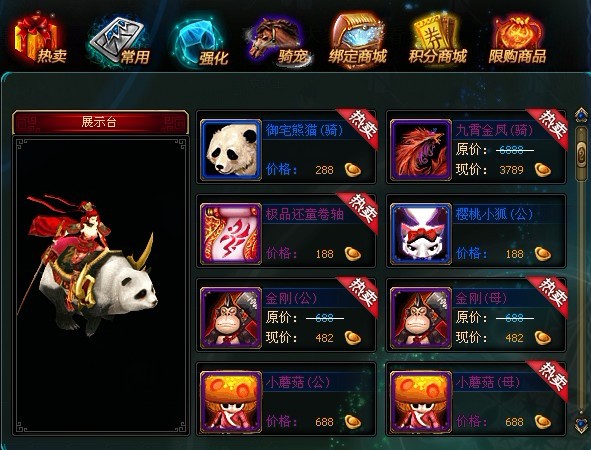Pick the 极品还童卷轴 scroll item icon
This screenshot has height=450, width=591.
click(x=231, y=234)
